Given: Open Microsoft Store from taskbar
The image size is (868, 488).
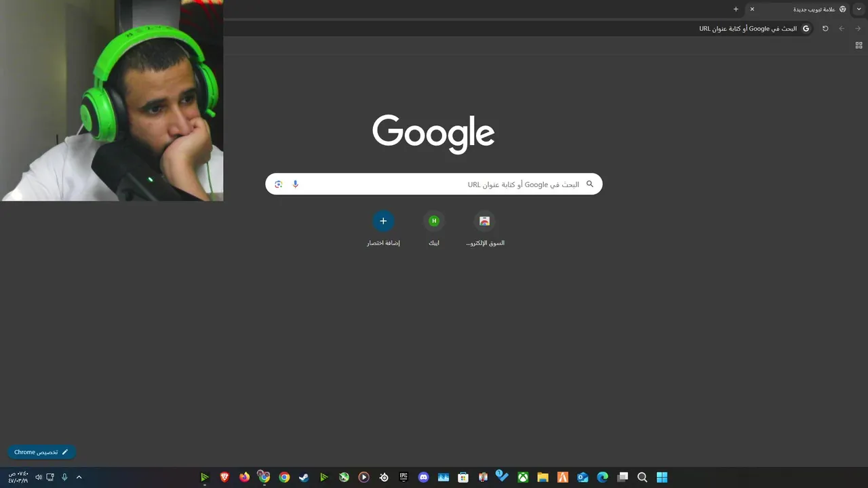Looking at the screenshot, I should pyautogui.click(x=463, y=477).
